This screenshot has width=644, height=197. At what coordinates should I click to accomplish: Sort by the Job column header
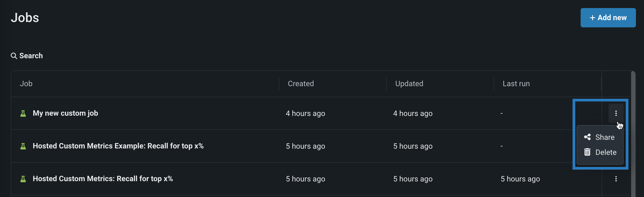[26, 84]
